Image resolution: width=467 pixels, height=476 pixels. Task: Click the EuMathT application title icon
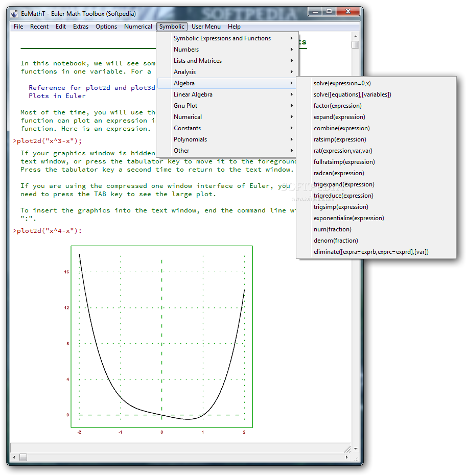pos(14,14)
